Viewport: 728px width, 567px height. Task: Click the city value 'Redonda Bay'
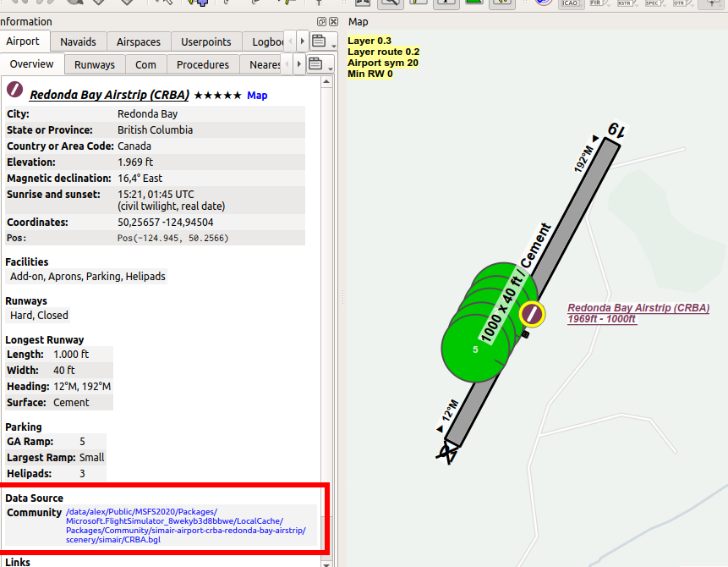(148, 114)
